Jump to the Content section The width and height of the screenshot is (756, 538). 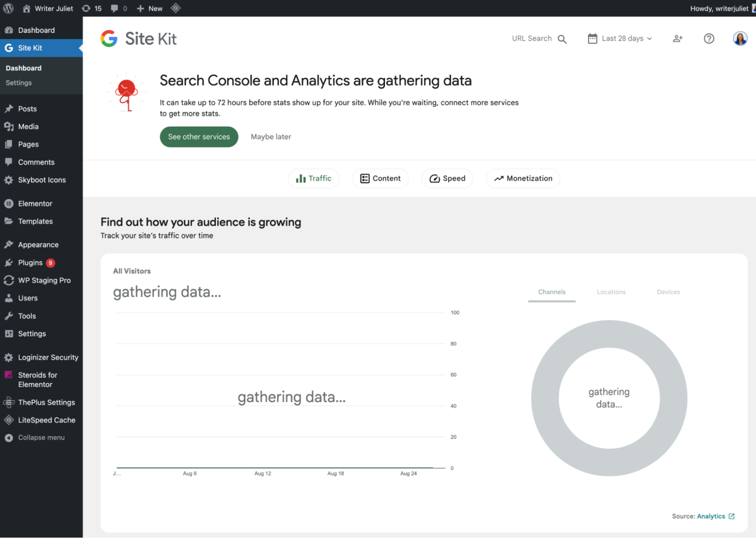point(380,179)
